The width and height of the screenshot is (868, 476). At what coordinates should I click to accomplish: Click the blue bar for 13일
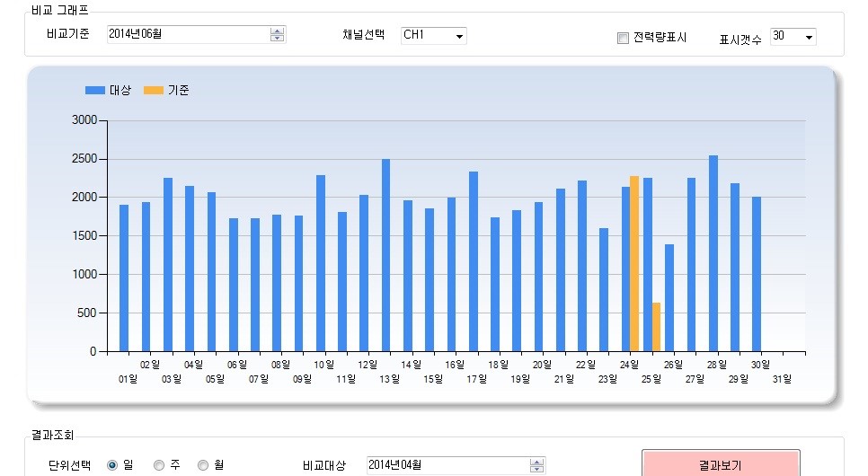pos(385,255)
